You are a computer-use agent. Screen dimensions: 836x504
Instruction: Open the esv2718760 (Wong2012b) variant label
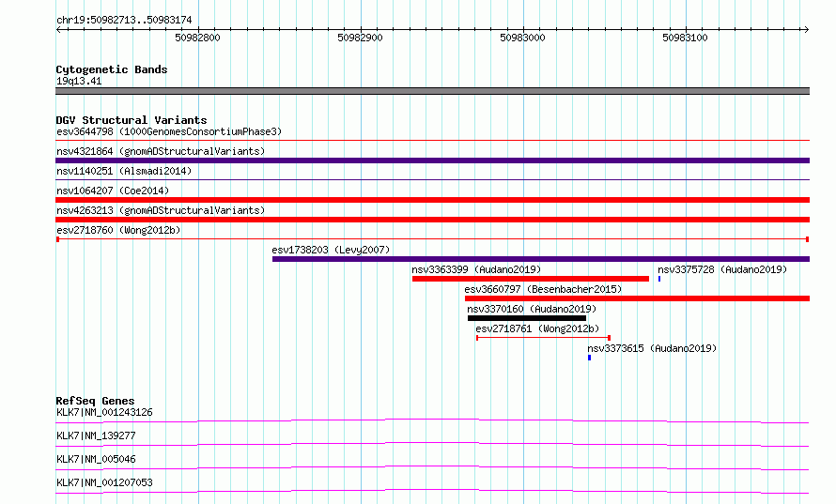[118, 230]
